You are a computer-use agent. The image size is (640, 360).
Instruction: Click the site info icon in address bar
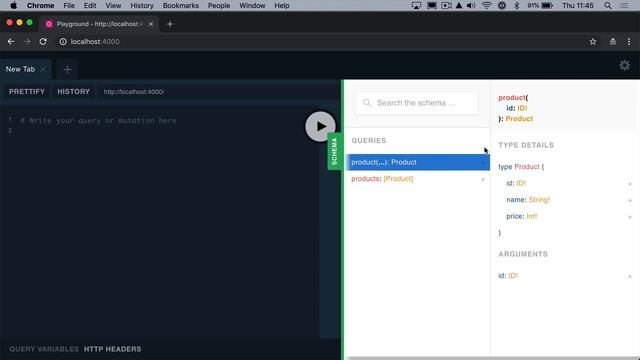(x=63, y=42)
